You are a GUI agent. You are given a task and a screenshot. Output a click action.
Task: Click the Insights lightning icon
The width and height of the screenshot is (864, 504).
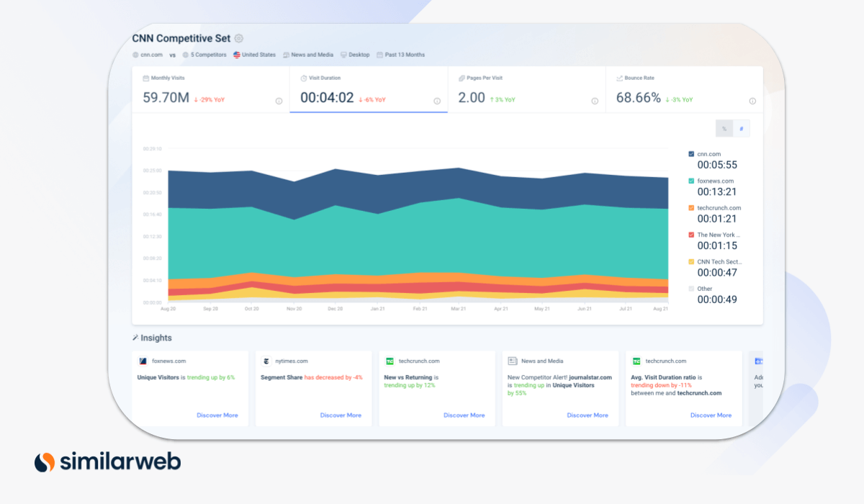pos(135,337)
